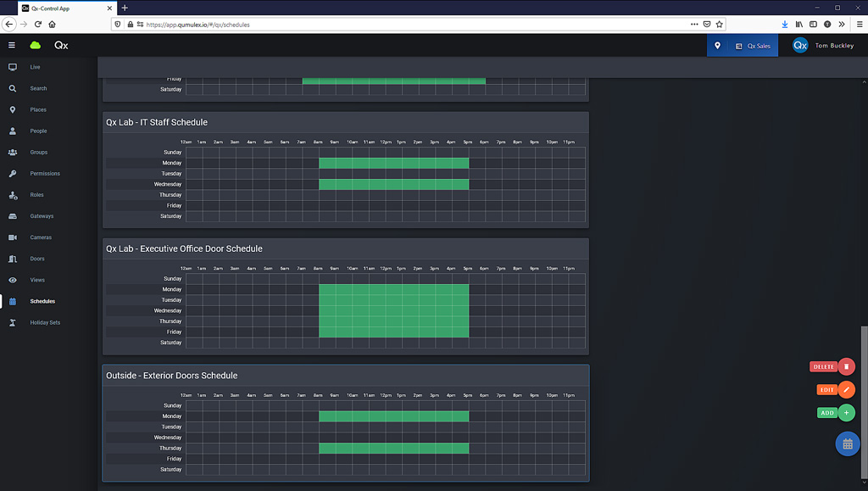
Task: Open Search using the magnifier sidebar icon
Action: pos(13,88)
